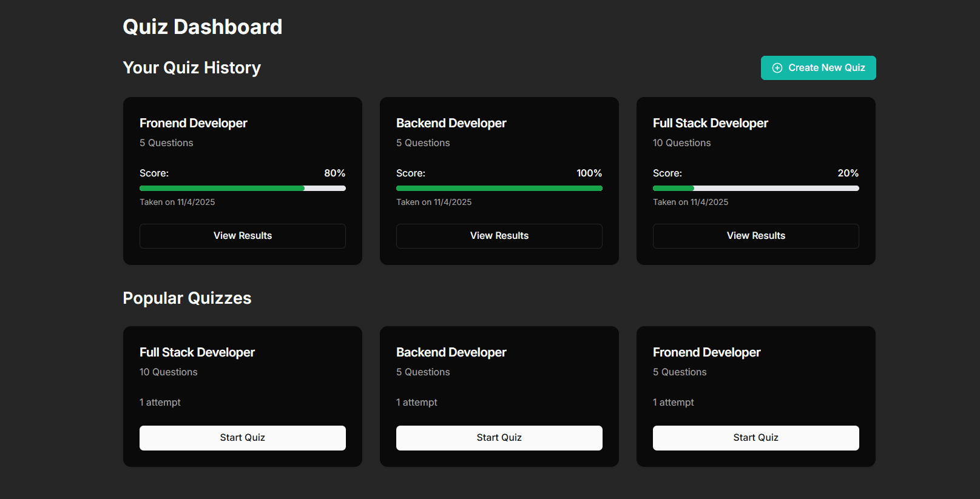Start the Full Stack Developer popular quiz
This screenshot has width=980, height=499.
coord(243,438)
